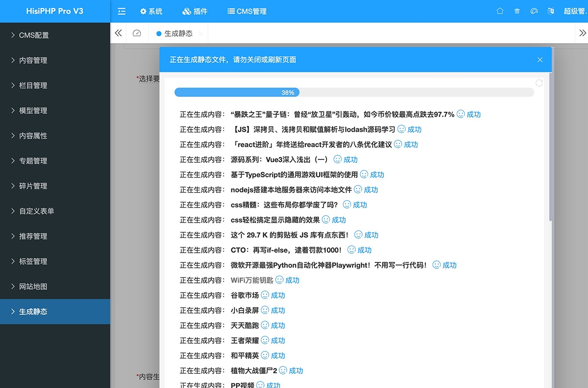The width and height of the screenshot is (588, 388).
Task: Click the 38% progress bar
Action: [288, 92]
